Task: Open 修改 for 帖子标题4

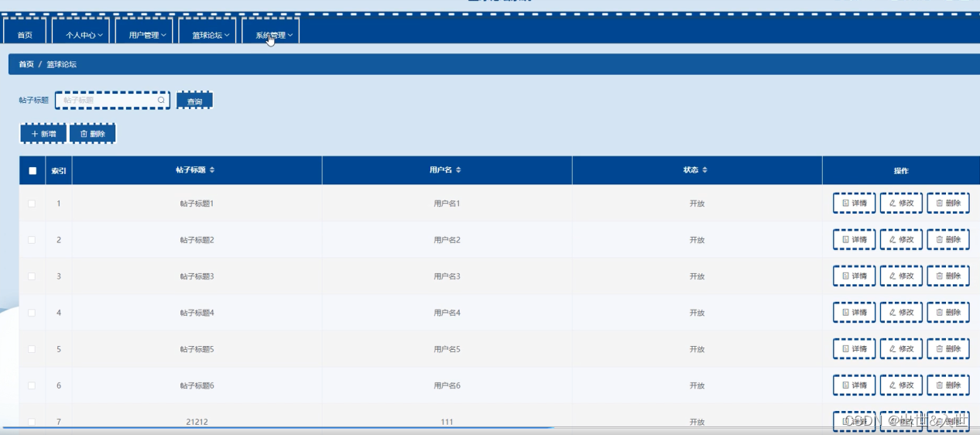Action: coord(901,313)
